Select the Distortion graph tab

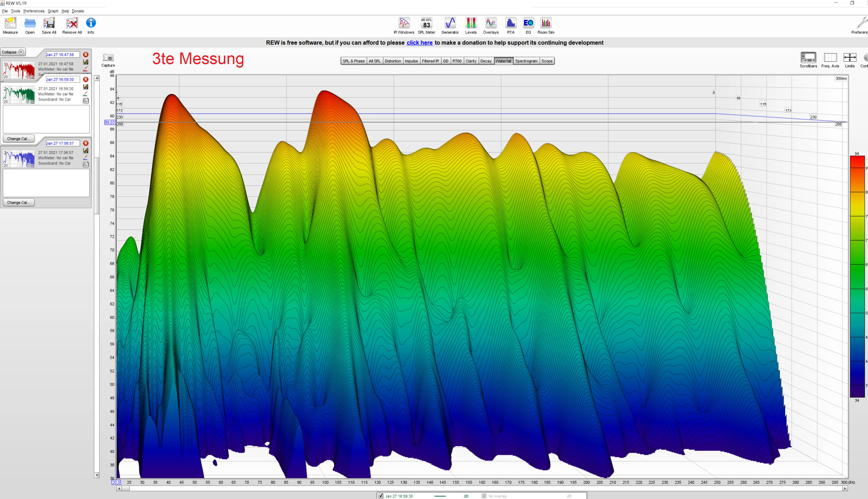coord(392,61)
